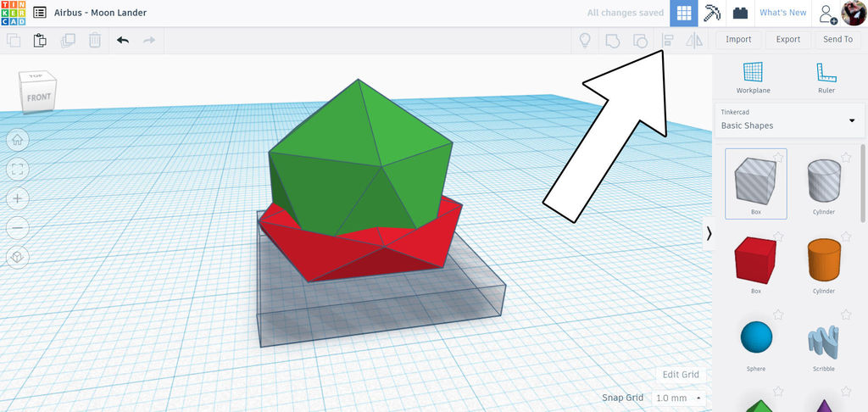Open the Basic Shapes category dropdown
Screen dimensions: 868x412
789,120
